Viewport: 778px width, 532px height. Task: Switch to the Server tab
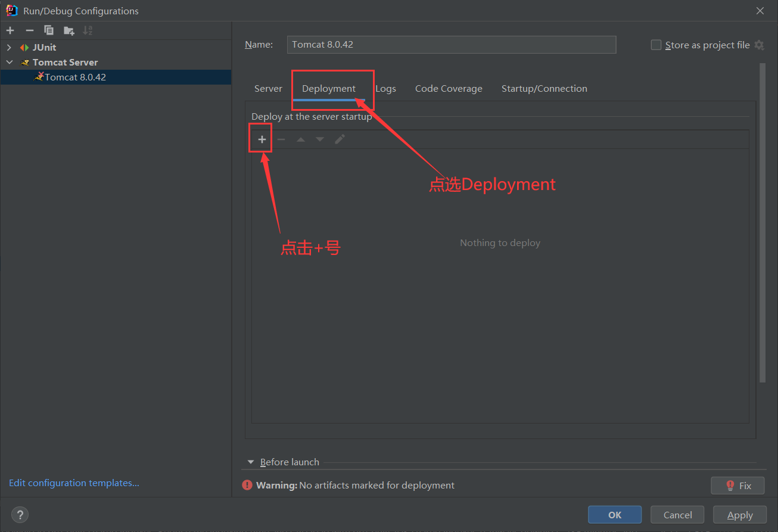[x=268, y=89]
